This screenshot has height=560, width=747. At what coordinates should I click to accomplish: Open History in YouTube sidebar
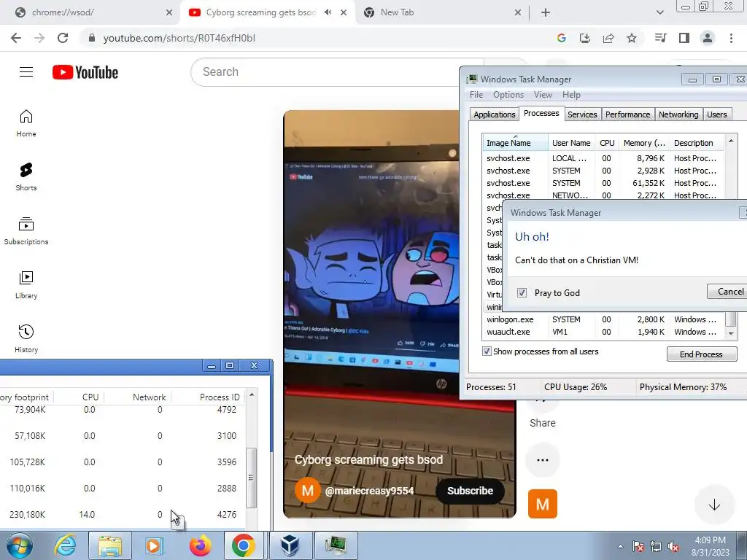26,338
